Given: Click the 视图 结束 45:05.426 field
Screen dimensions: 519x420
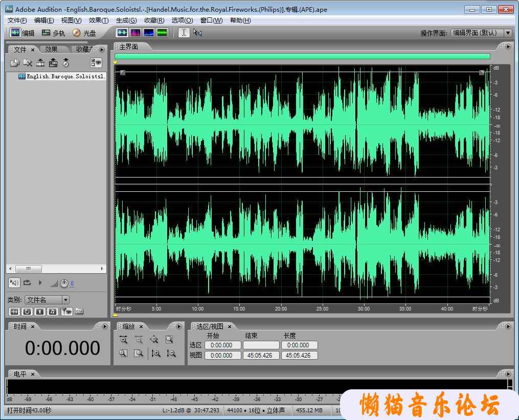Looking at the screenshot, I should coord(261,356).
